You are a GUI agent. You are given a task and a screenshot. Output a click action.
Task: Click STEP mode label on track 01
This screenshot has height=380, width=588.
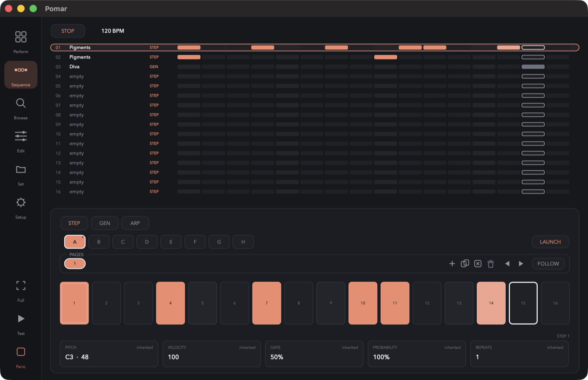pos(154,47)
